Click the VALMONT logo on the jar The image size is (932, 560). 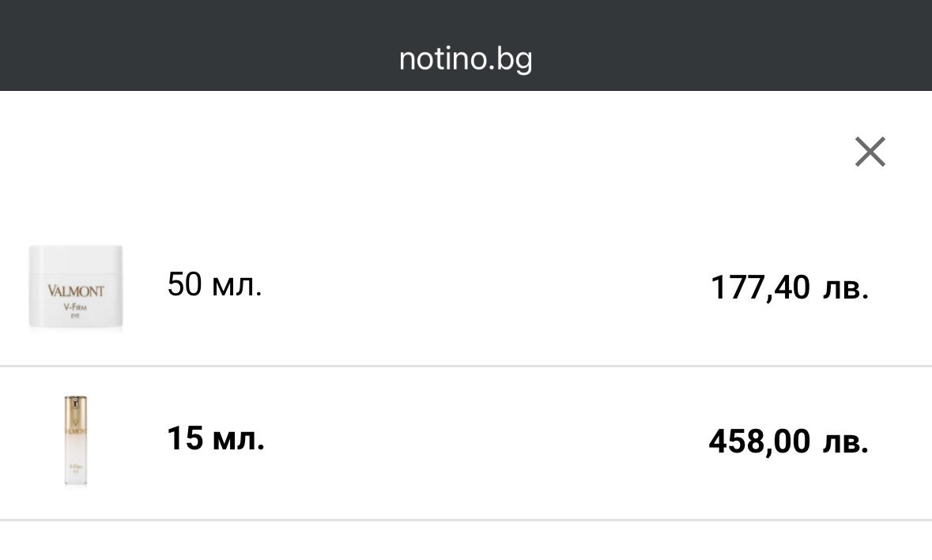[x=75, y=291]
